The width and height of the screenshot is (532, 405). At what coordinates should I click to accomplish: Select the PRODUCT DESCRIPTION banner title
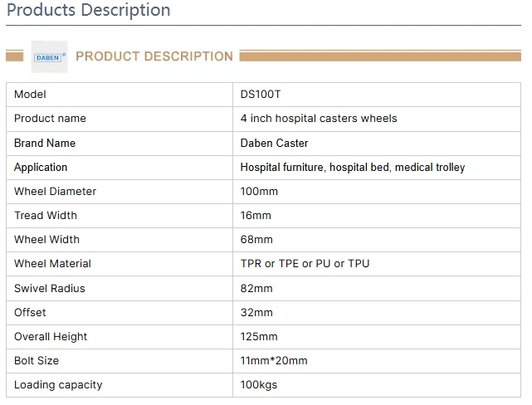tap(154, 56)
